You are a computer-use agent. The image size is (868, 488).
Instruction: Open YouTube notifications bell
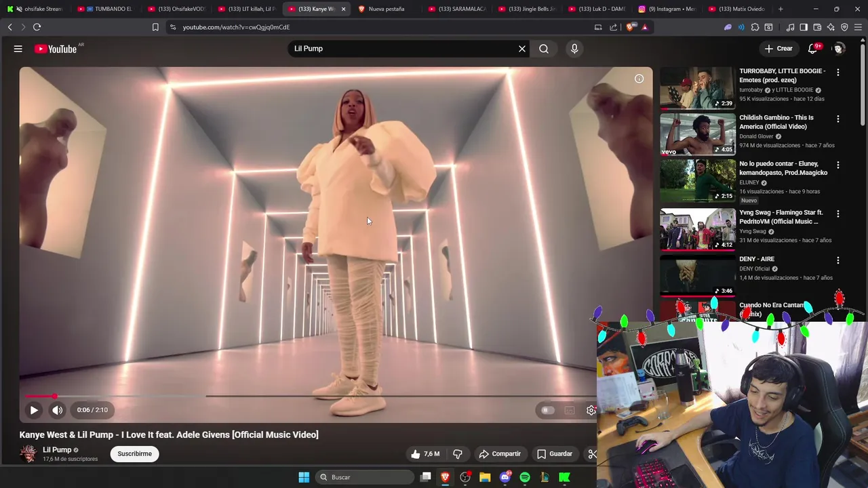(x=812, y=49)
